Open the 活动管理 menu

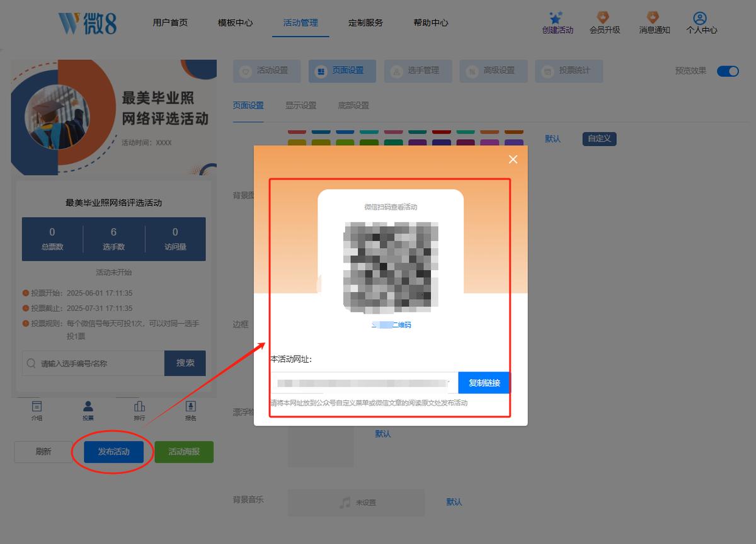[301, 23]
